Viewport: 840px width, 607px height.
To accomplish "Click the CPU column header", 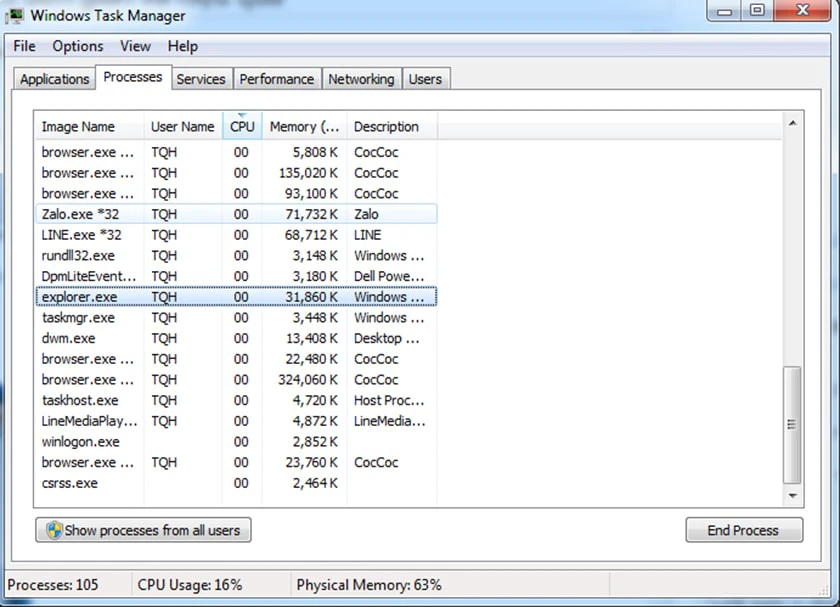I will (242, 126).
